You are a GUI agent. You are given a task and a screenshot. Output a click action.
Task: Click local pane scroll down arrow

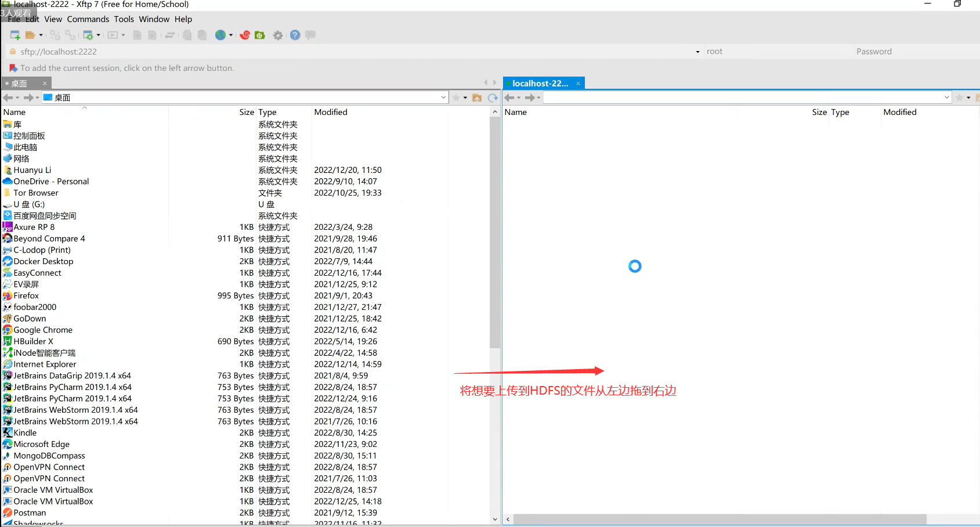[494, 519]
